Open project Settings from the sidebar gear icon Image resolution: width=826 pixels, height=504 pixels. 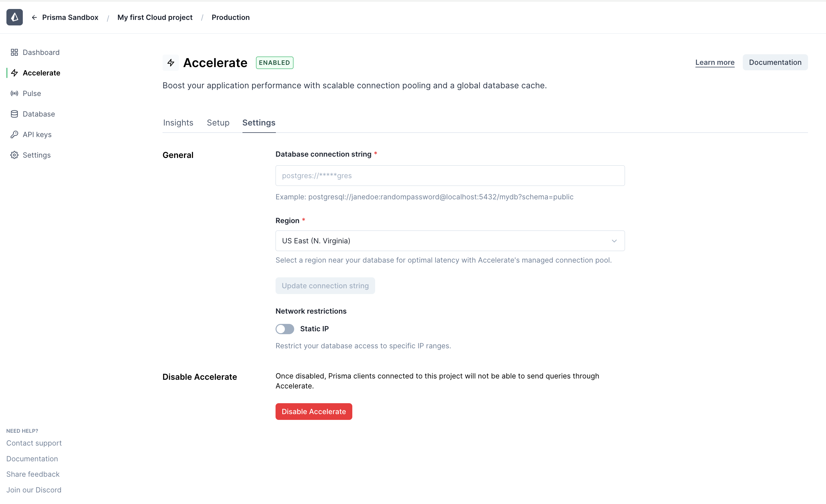click(14, 155)
